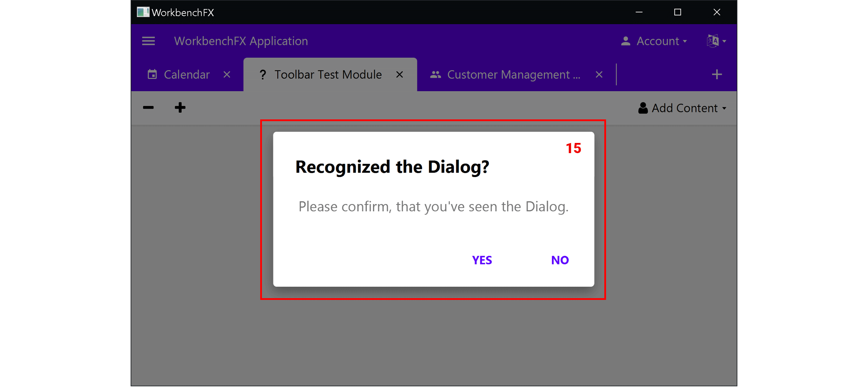Click YES to confirm seen dialog
Screen dimensions: 868x387
tap(480, 260)
